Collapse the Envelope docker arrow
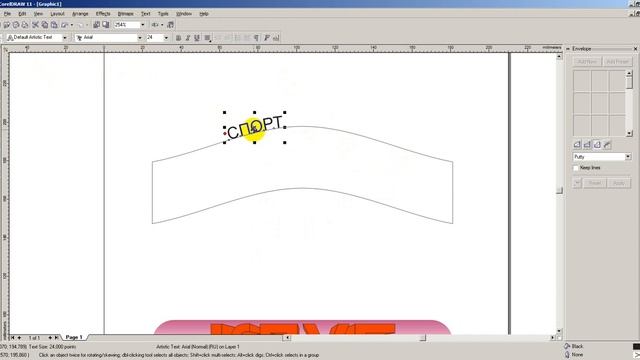The width and height of the screenshot is (640, 360). pos(568,49)
